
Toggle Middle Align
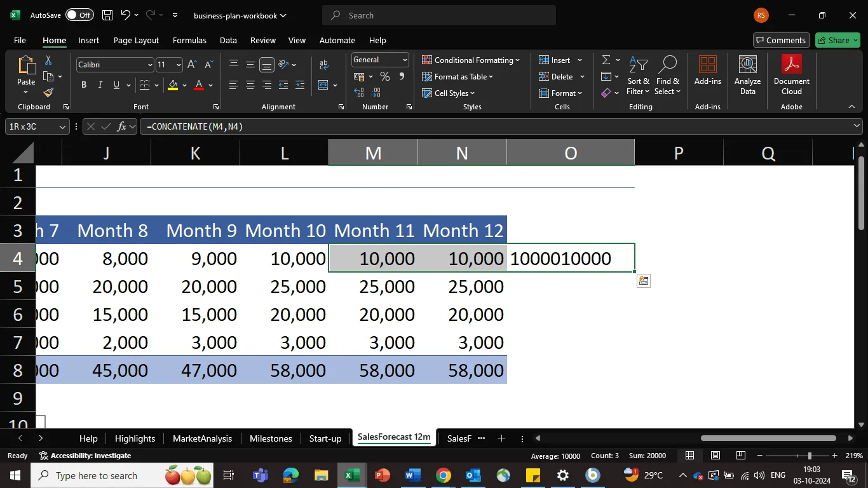point(250,65)
